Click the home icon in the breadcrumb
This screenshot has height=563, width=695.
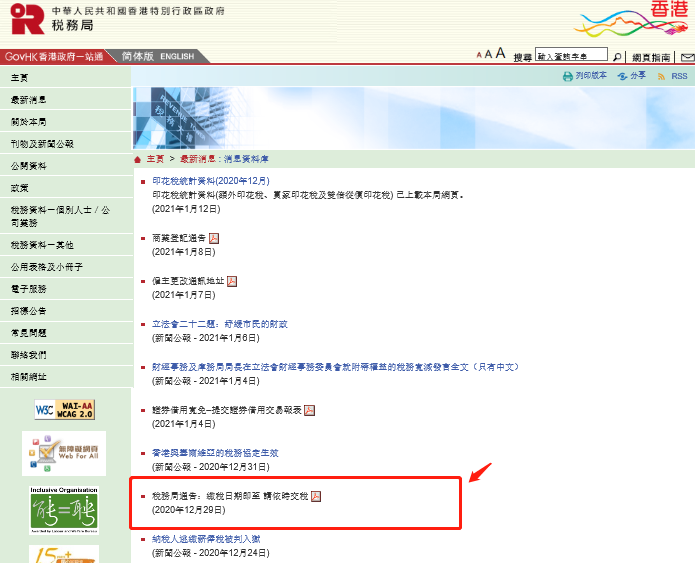(x=138, y=159)
